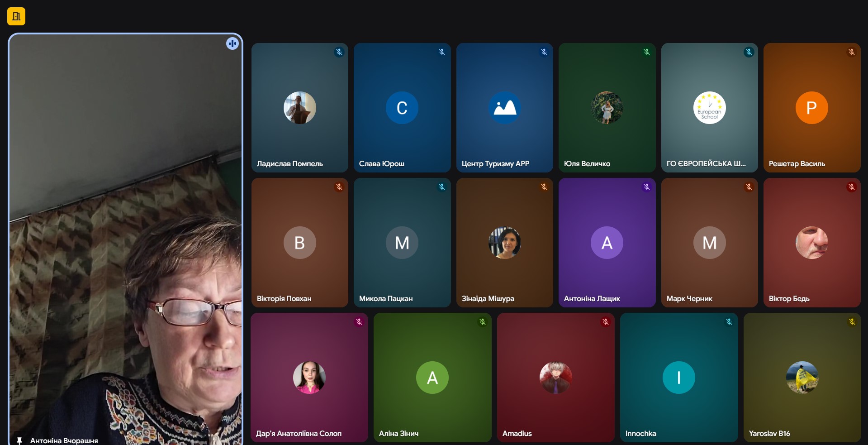Click Марк Черник's M avatar

[x=710, y=243]
